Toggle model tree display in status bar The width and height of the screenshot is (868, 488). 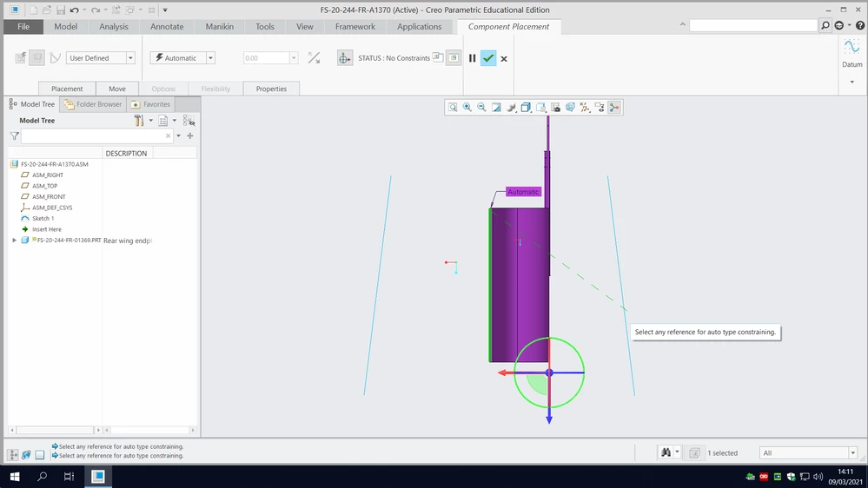(13, 455)
